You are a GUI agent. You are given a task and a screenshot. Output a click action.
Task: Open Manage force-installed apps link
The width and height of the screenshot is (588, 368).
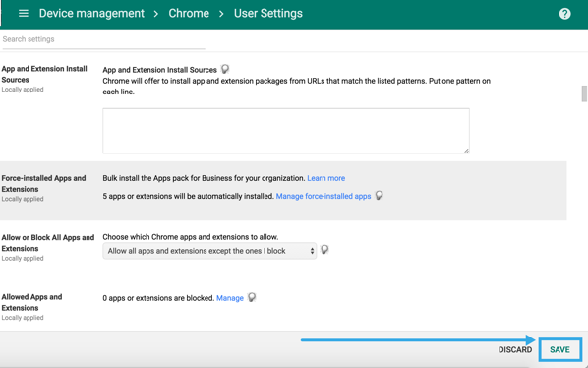[323, 196]
